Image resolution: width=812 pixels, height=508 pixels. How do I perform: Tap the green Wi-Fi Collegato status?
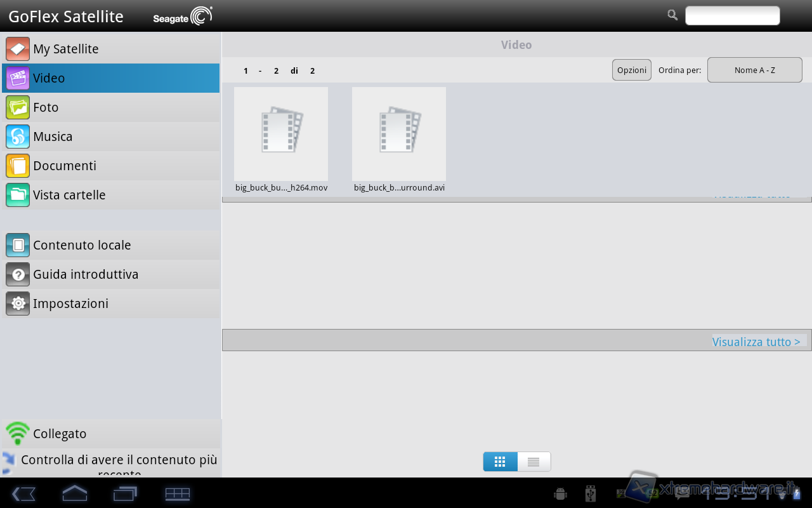coord(18,434)
